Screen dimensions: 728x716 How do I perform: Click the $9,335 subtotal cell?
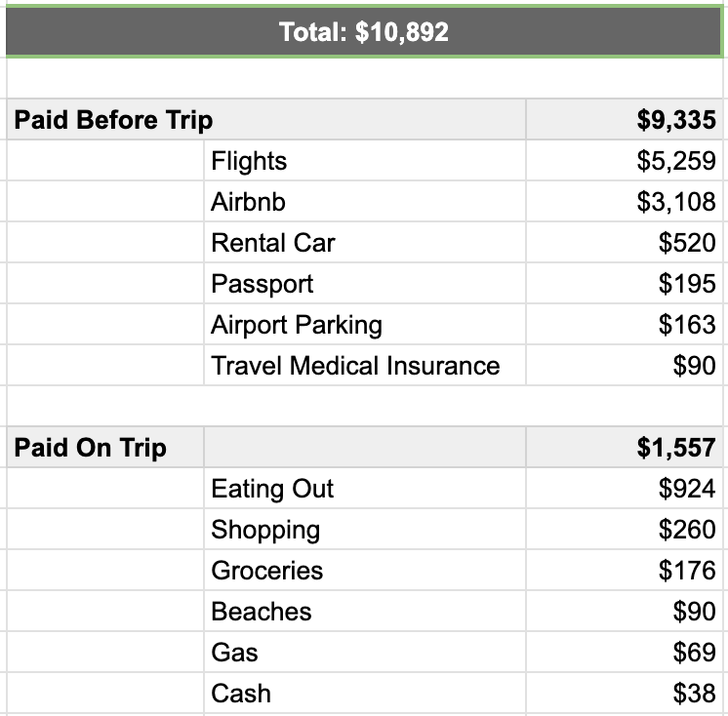(x=625, y=120)
